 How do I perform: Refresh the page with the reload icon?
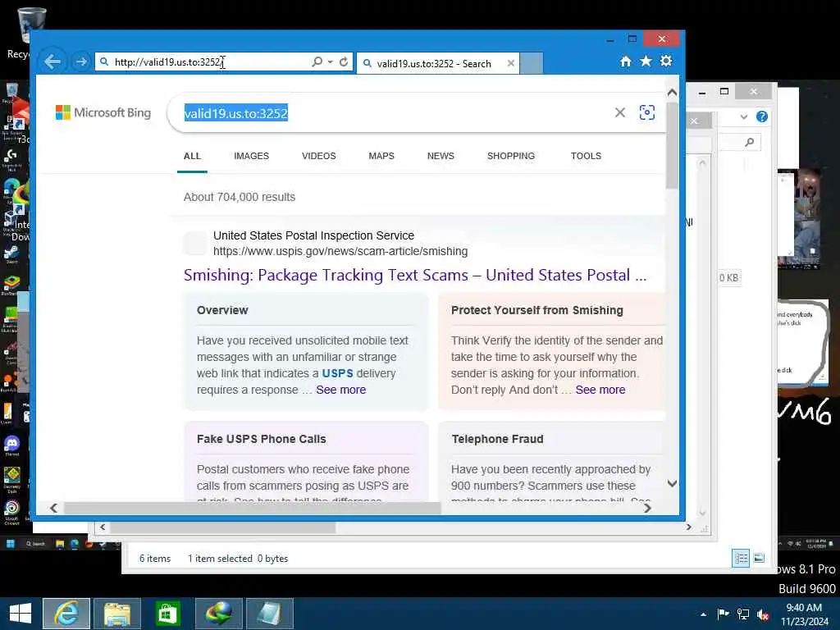coord(344,62)
